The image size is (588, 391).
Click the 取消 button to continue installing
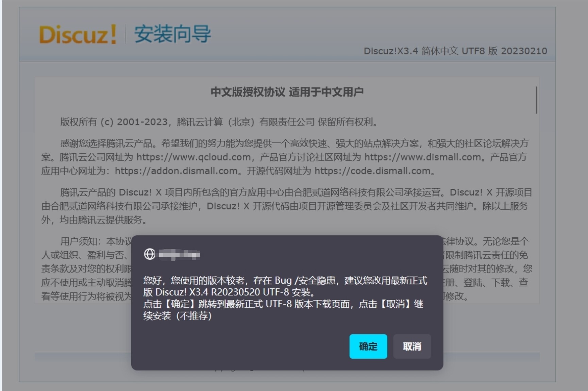(x=412, y=346)
